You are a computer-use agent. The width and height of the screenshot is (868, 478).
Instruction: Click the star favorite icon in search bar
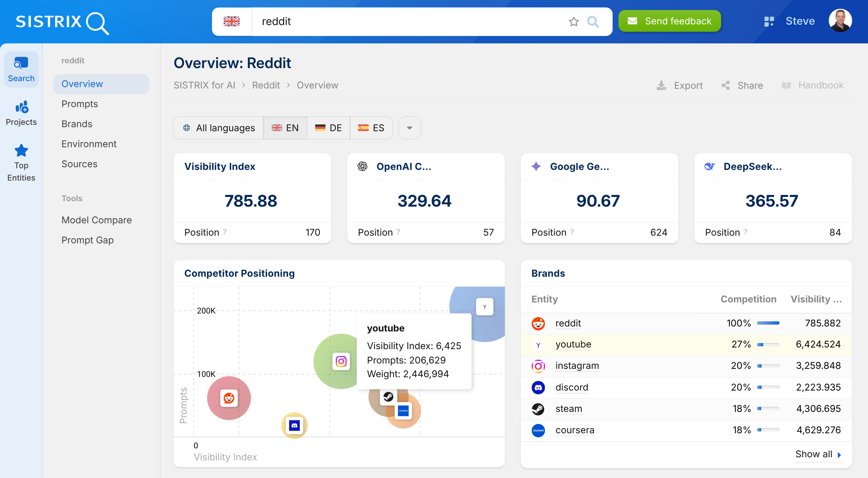[x=574, y=22]
